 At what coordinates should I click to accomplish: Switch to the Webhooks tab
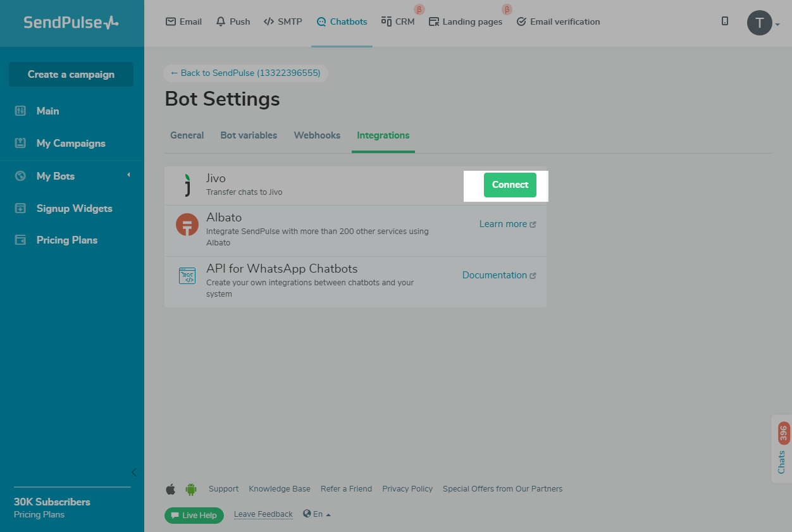tap(317, 135)
